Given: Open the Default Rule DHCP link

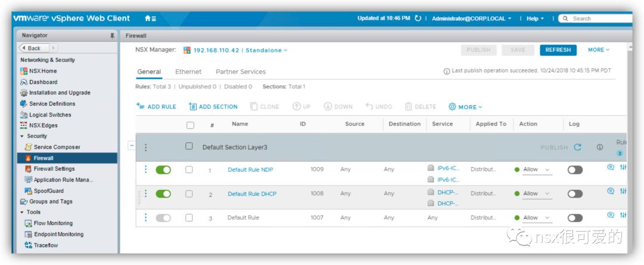Looking at the screenshot, I should [x=252, y=194].
